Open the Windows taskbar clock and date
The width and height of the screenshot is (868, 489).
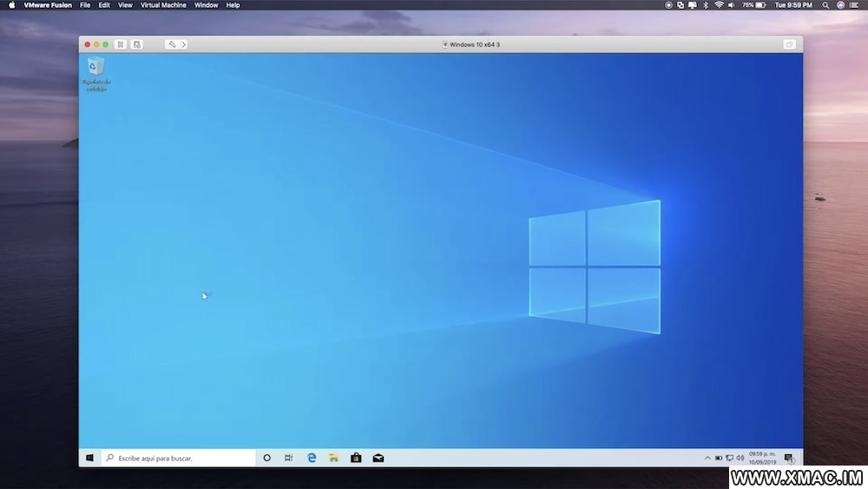click(762, 458)
